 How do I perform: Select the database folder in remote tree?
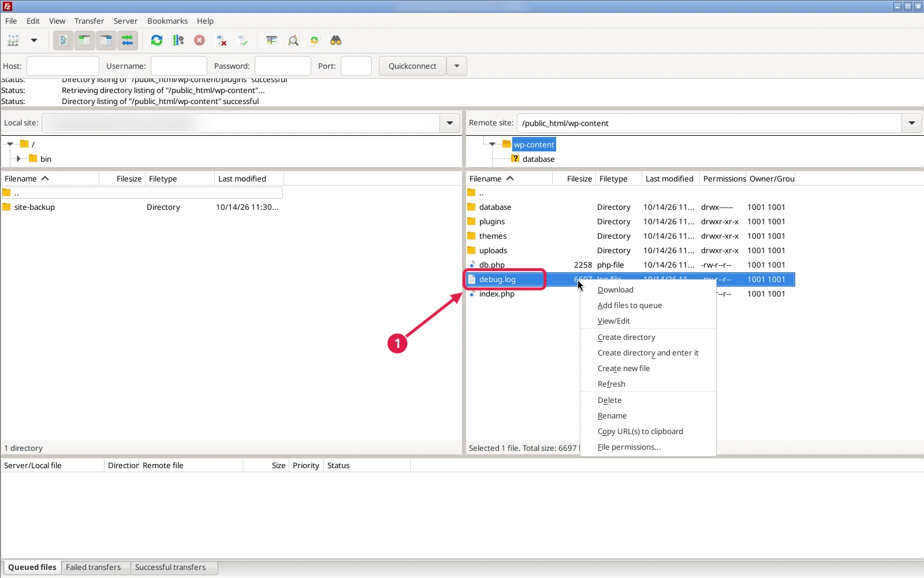pos(538,159)
